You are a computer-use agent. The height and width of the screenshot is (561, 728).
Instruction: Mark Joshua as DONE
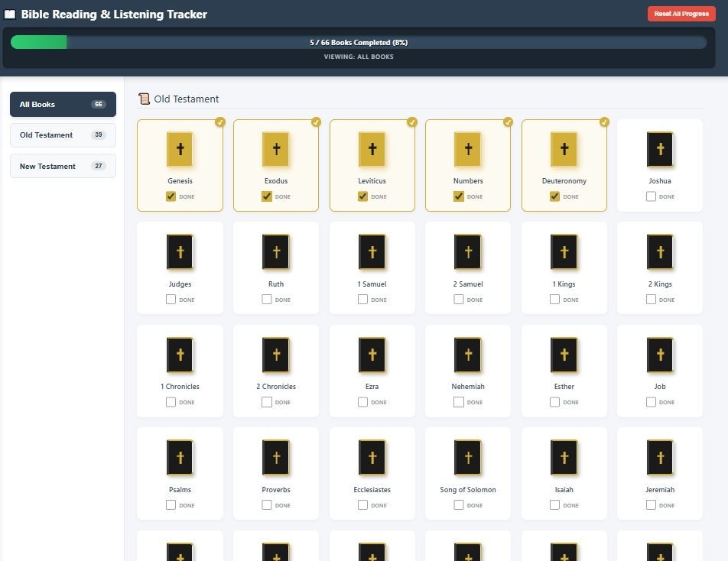(651, 196)
